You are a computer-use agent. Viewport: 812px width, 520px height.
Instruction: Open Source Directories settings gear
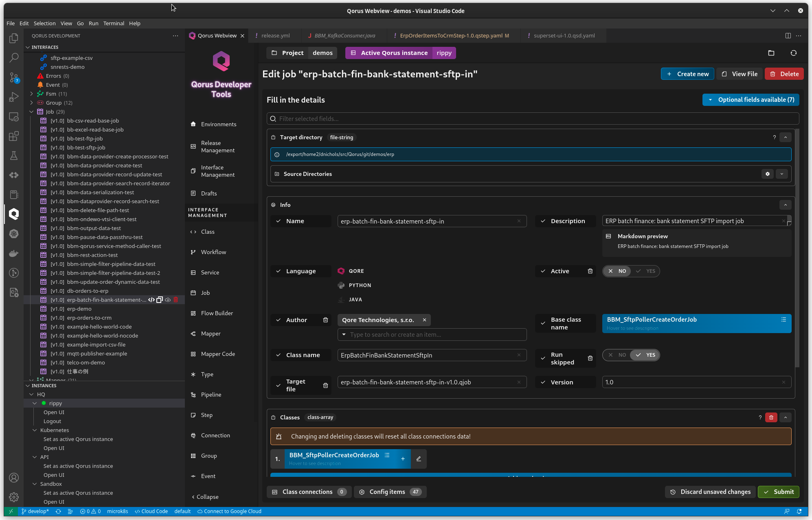[x=767, y=174]
